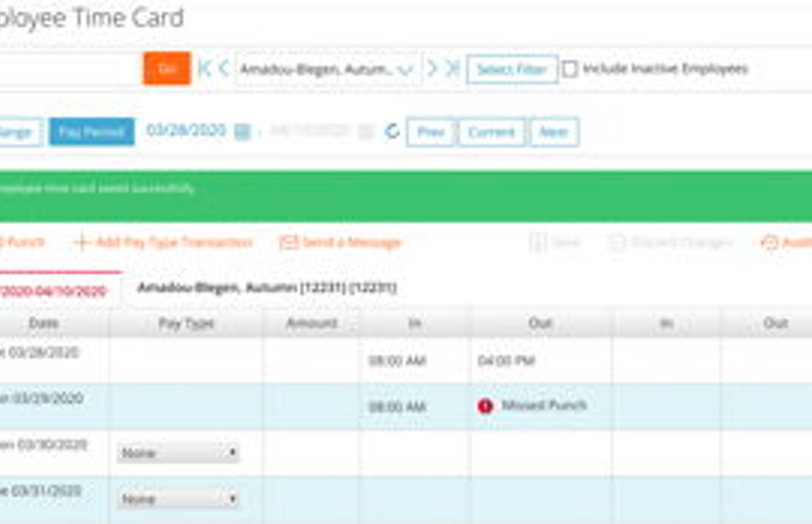Click the Select Filter button
812x524 pixels.
point(512,69)
